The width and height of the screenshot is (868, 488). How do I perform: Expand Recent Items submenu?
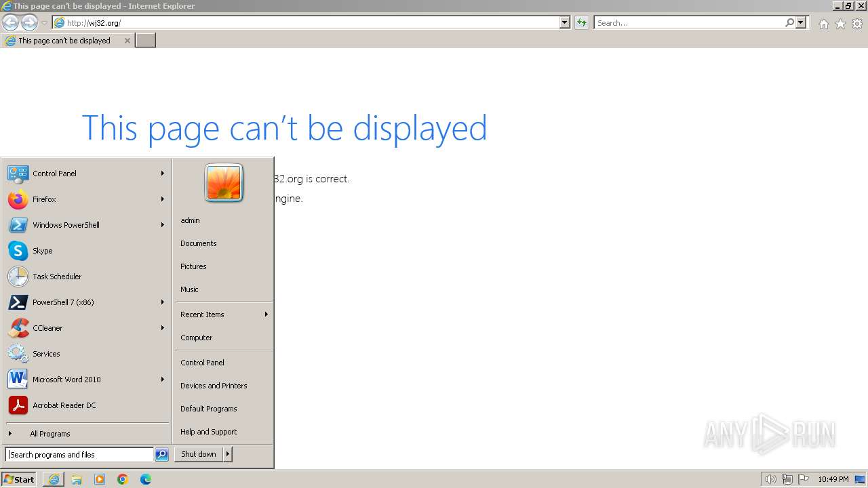pos(224,314)
